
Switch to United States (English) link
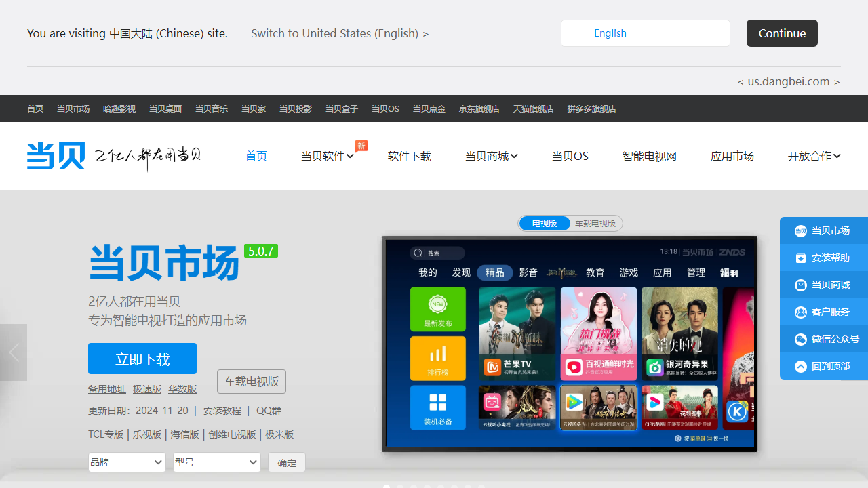pyautogui.click(x=340, y=33)
